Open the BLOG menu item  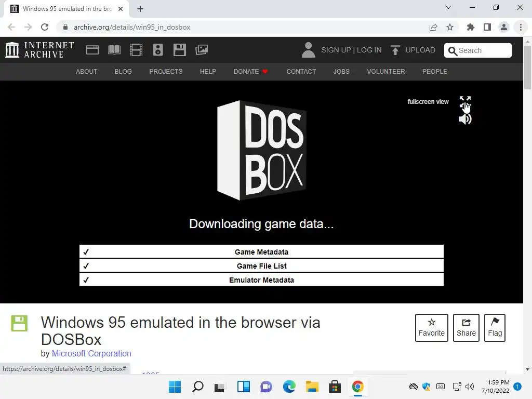coord(123,72)
